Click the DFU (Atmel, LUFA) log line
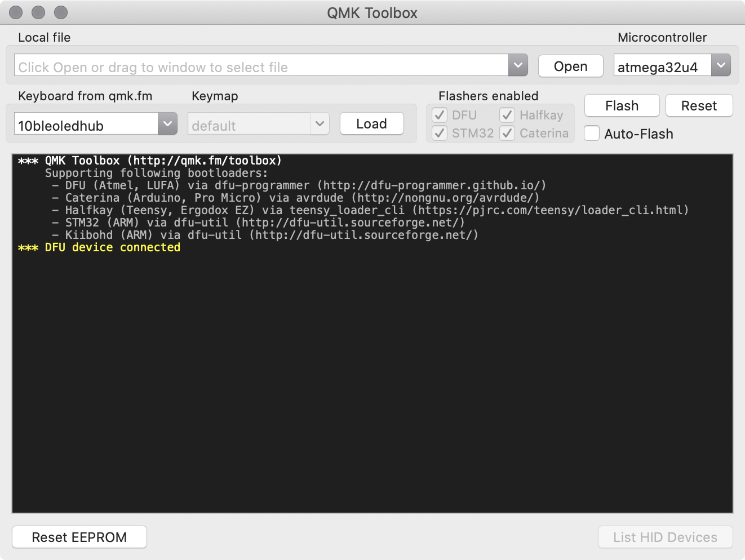This screenshot has width=745, height=560. tap(299, 185)
